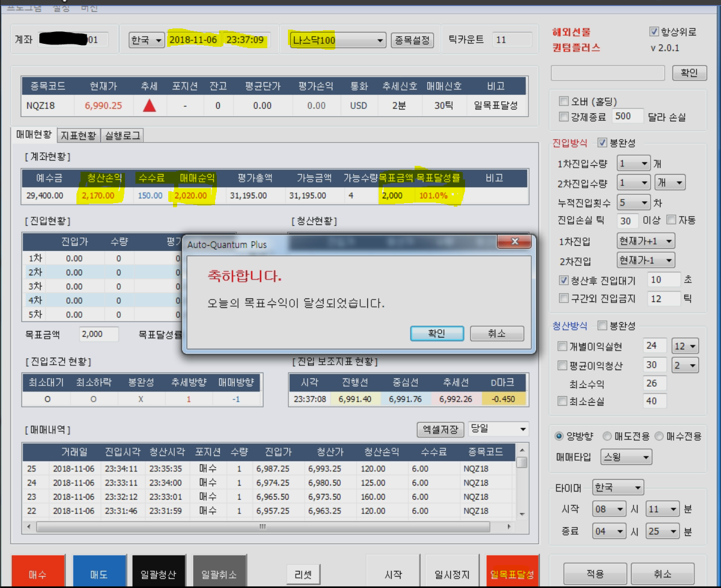Select the 매도전용 radio button
Viewport: 721px width, 588px height.
pyautogui.click(x=607, y=436)
